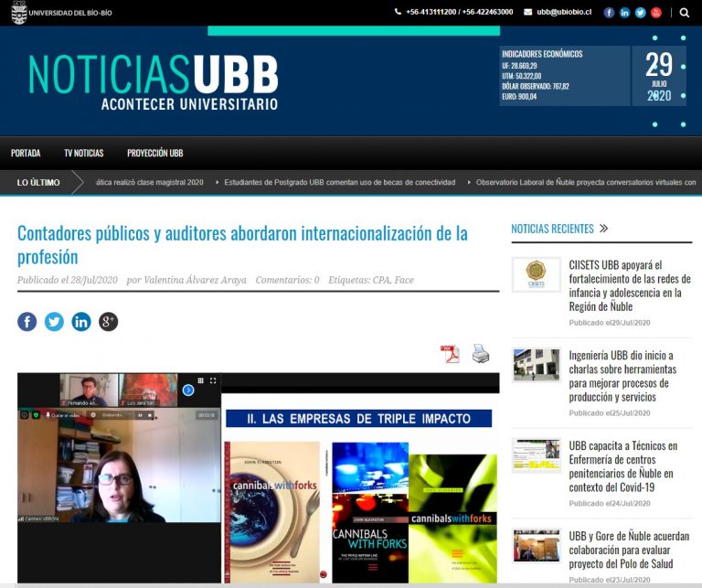
Task: Open CIISETS news thumbnail
Action: pos(536,274)
